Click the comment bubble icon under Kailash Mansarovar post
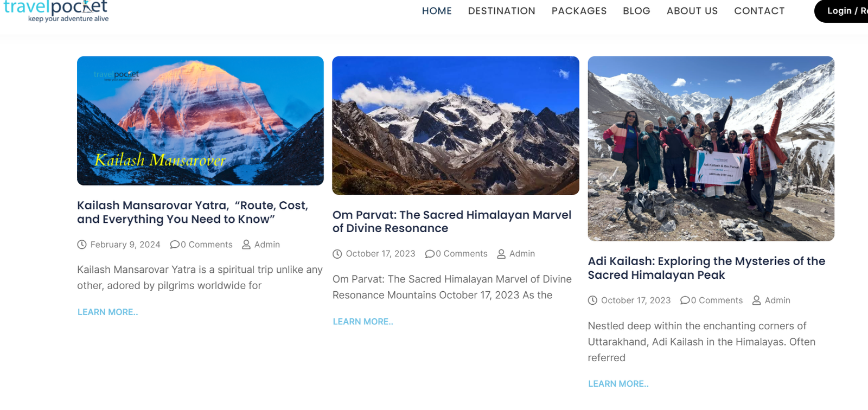Viewport: 868px width, 410px height. click(x=175, y=245)
